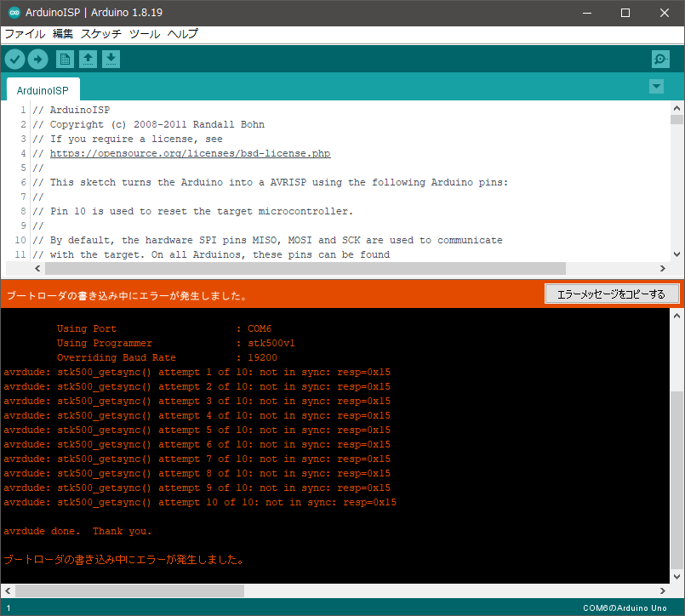Click the editor vertical scrollbar up arrow
This screenshot has width=685, height=616.
pos(676,108)
